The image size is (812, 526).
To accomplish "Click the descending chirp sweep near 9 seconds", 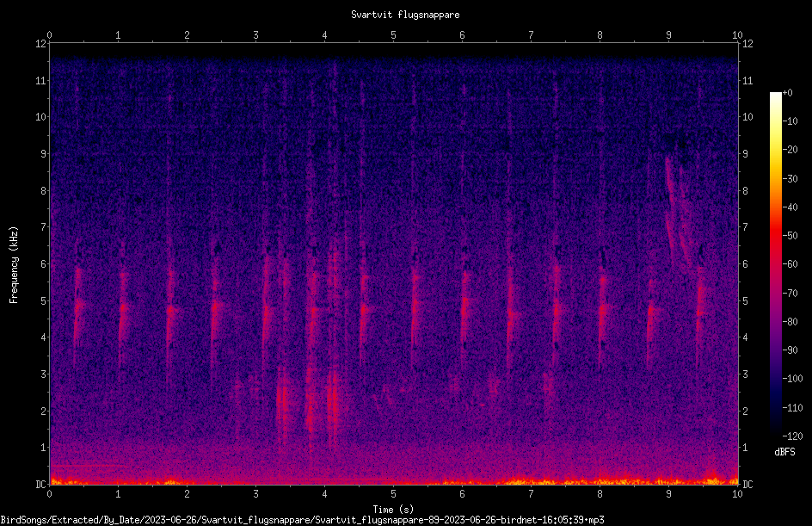I will pos(677,213).
